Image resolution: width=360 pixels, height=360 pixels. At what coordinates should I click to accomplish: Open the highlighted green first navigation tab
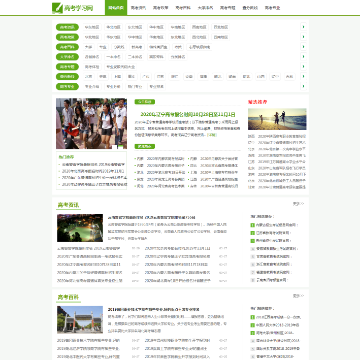(x=116, y=8)
